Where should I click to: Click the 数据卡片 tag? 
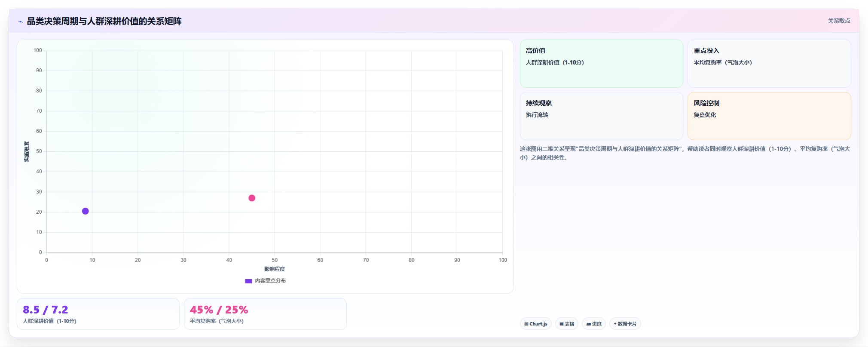[625, 324]
